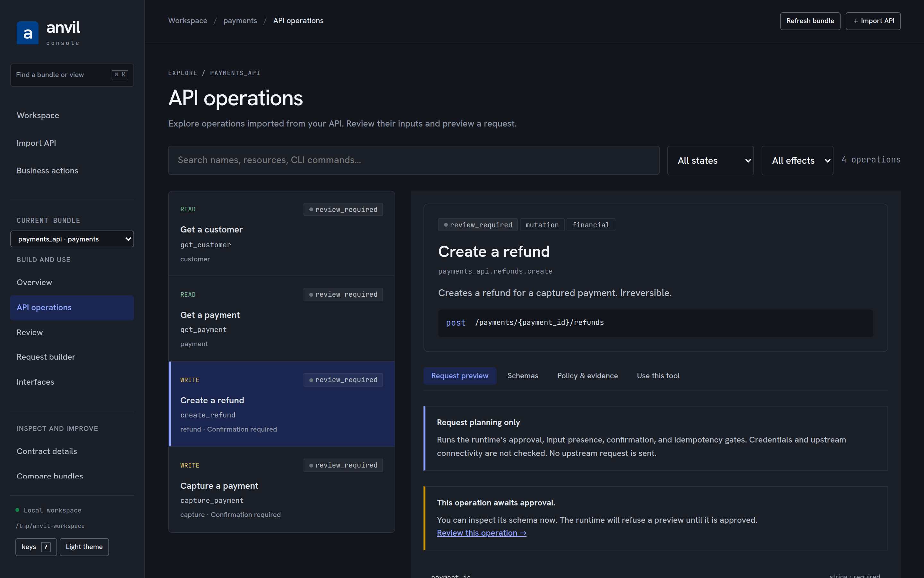Click EXPLORE / PAYMENTS_API heading label

coord(214,73)
